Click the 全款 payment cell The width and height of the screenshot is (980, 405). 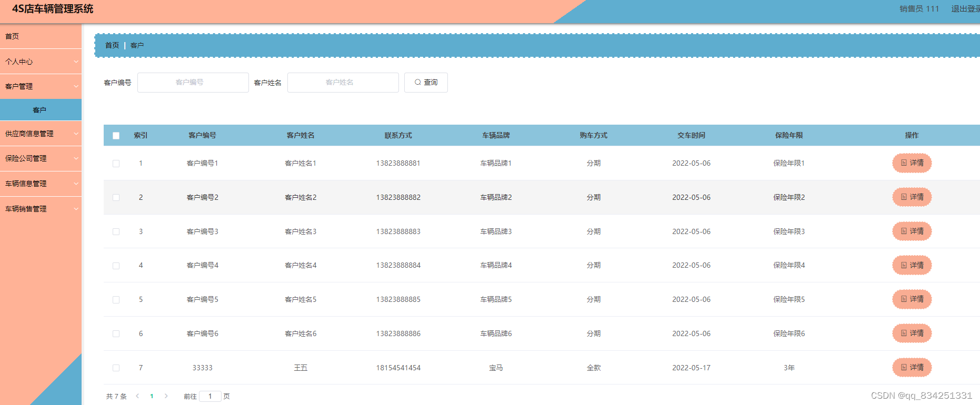click(x=594, y=368)
